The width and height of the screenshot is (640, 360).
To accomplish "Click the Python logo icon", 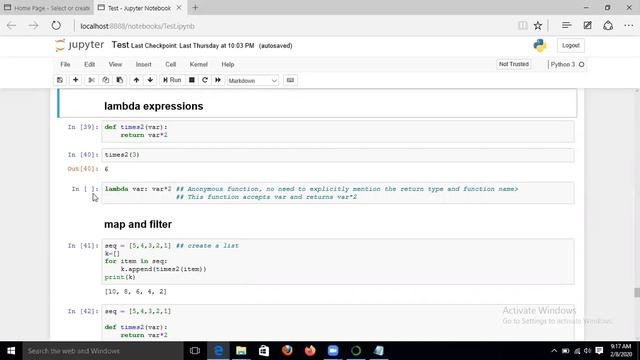I will [540, 45].
